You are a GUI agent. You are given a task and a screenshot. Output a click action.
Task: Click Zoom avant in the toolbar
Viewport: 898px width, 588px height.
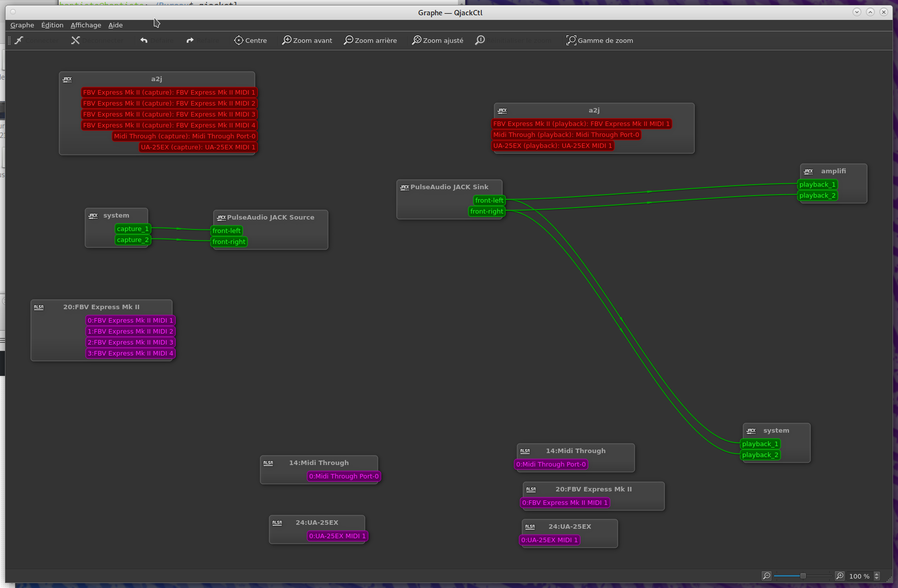307,40
